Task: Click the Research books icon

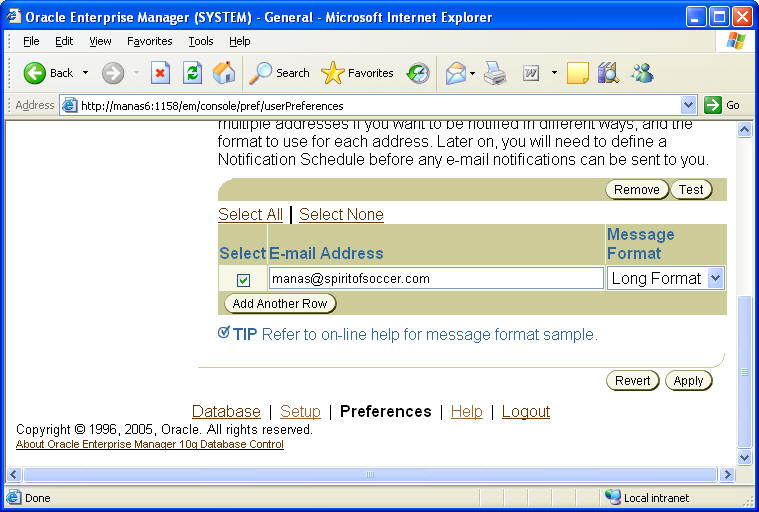Action: (608, 73)
